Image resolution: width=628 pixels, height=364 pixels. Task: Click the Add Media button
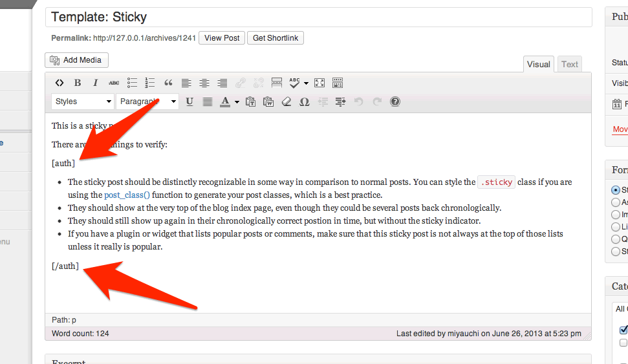[x=76, y=60]
